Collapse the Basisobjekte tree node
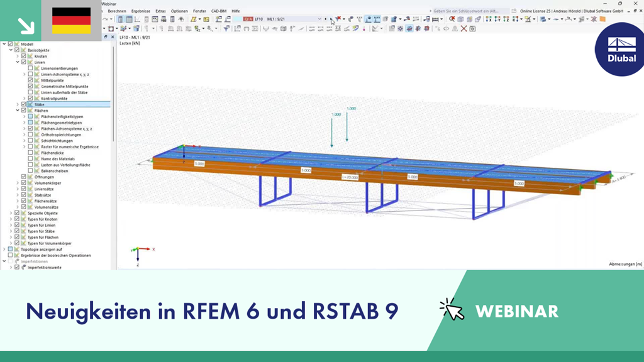Image resolution: width=644 pixels, height=362 pixels. click(x=11, y=50)
